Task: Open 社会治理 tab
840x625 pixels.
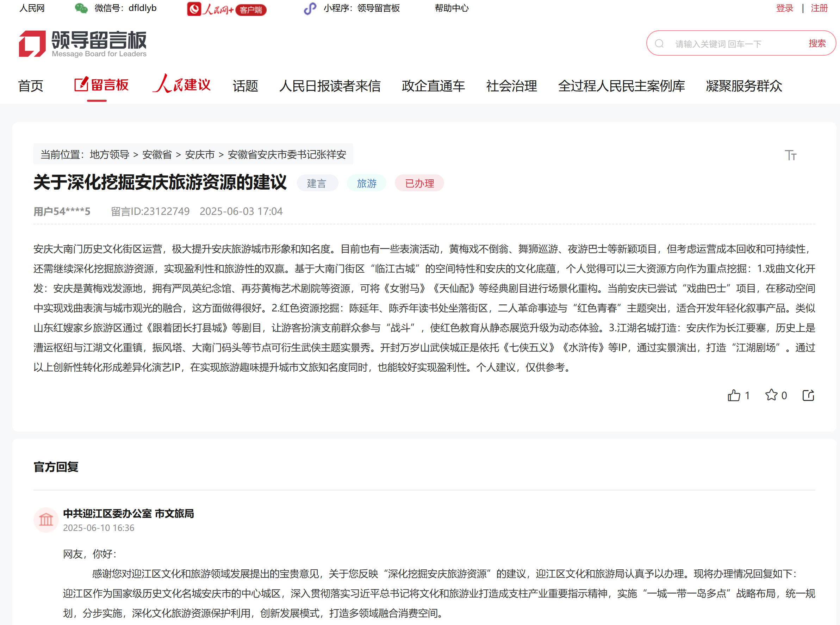Action: pyautogui.click(x=511, y=86)
